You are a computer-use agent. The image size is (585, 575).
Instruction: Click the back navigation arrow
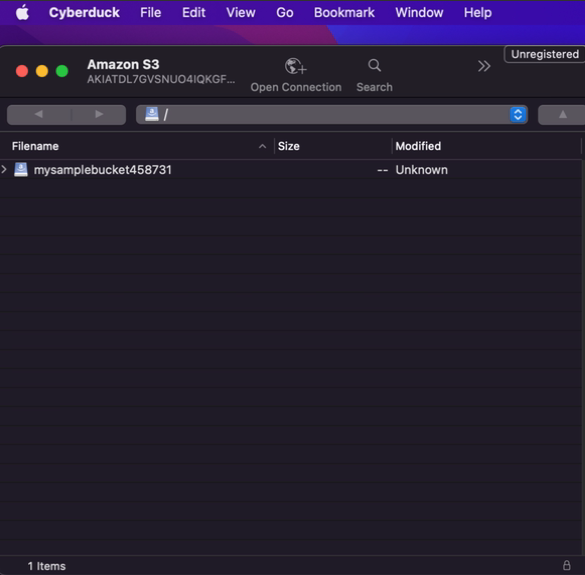click(39, 115)
